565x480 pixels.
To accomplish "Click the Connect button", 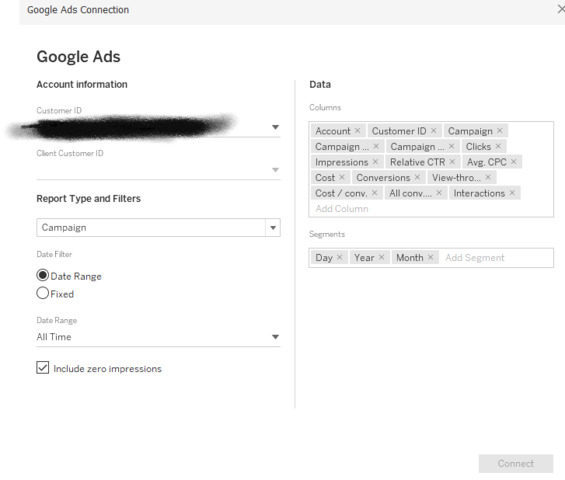I will [x=516, y=463].
